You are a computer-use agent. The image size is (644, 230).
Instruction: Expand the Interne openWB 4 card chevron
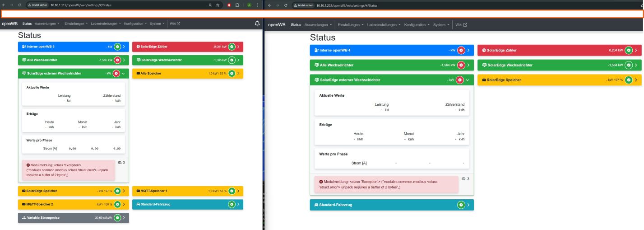tap(468, 51)
